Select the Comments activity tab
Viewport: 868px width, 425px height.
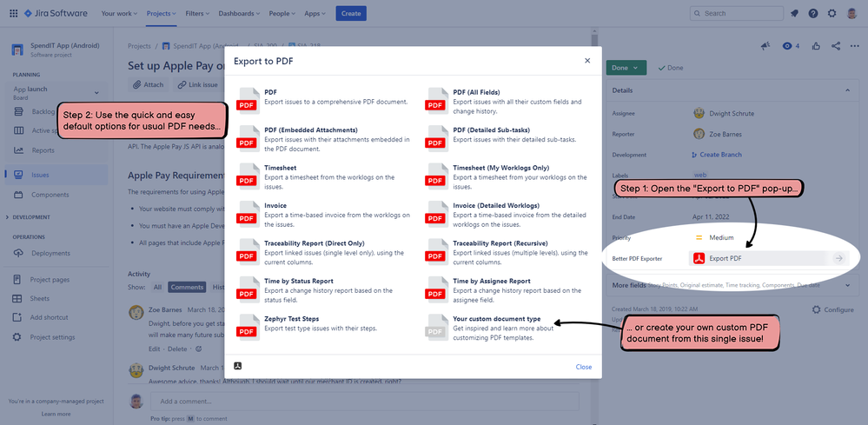187,287
